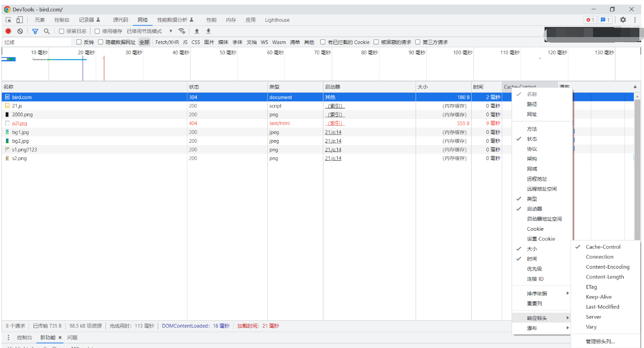This screenshot has height=348, width=644.
Task: Click the export HAR download arrow
Action: [x=208, y=31]
